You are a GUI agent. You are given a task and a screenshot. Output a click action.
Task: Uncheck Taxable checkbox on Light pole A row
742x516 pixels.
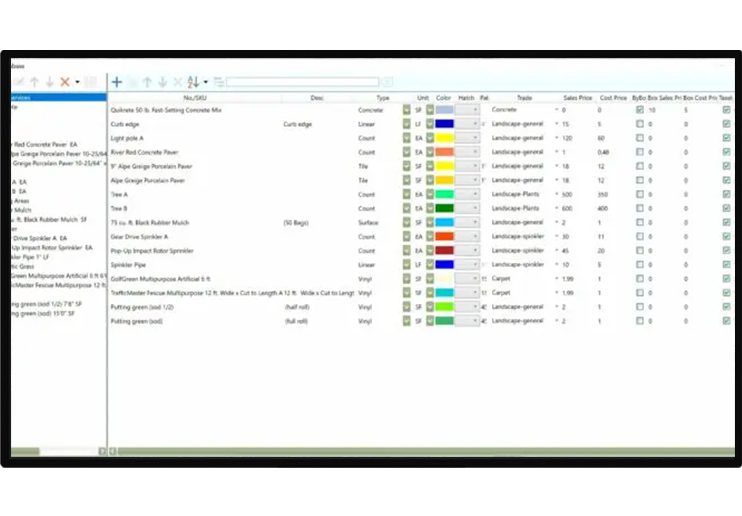(x=726, y=138)
